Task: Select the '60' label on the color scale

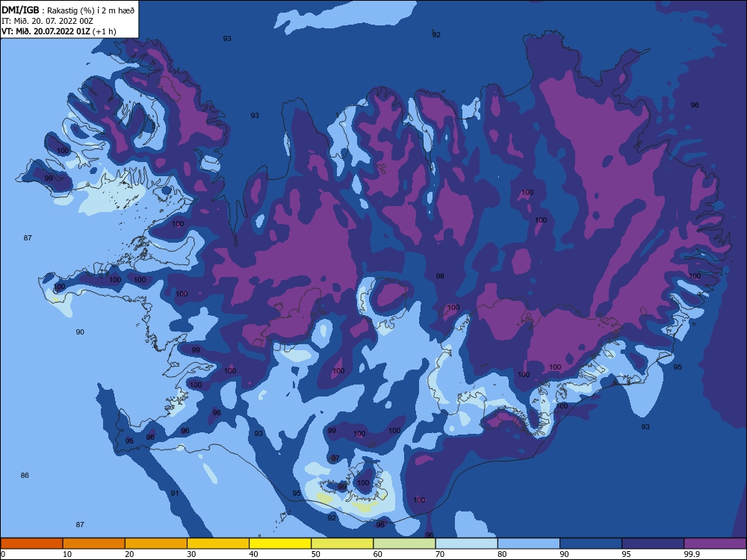Action: [378, 554]
